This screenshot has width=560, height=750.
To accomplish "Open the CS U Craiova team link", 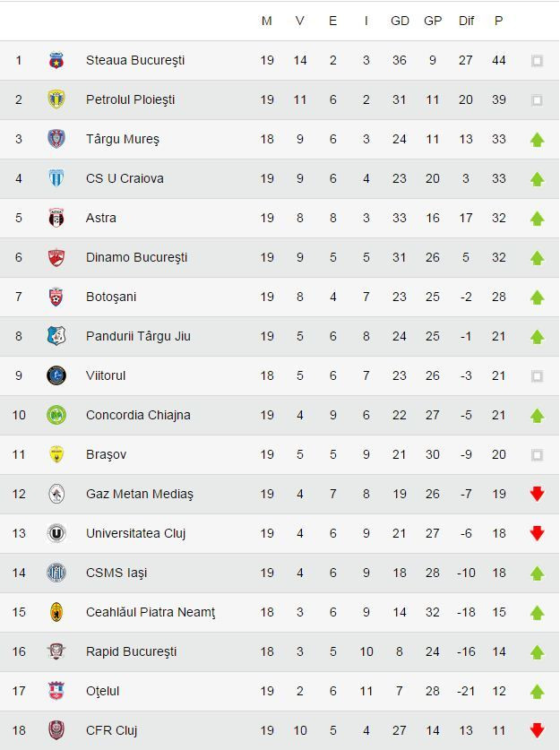I will click(x=125, y=178).
